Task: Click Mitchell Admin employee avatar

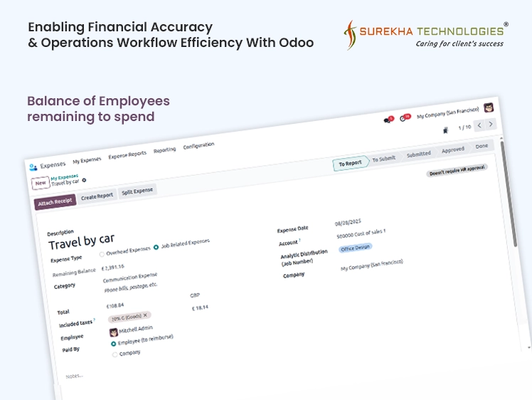Action: (x=113, y=332)
